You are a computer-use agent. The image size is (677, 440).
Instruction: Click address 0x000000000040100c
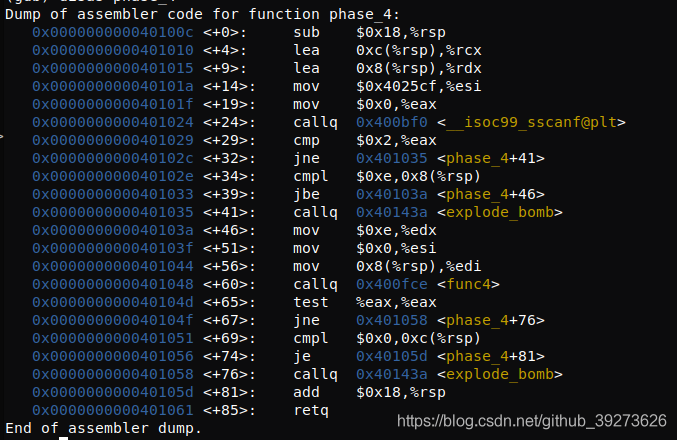coord(113,32)
